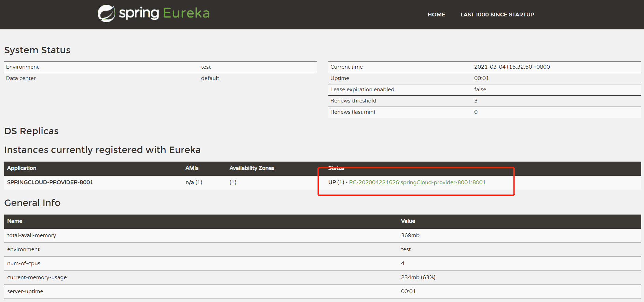644x302 pixels.
Task: Click the num-of-cpus row name
Action: pos(24,263)
